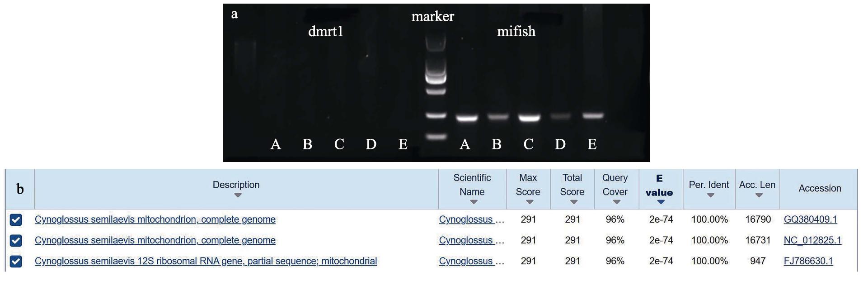Image resolution: width=868 pixels, height=281 pixels.
Task: Sort by Acc. Len arrow
Action: coord(759,195)
